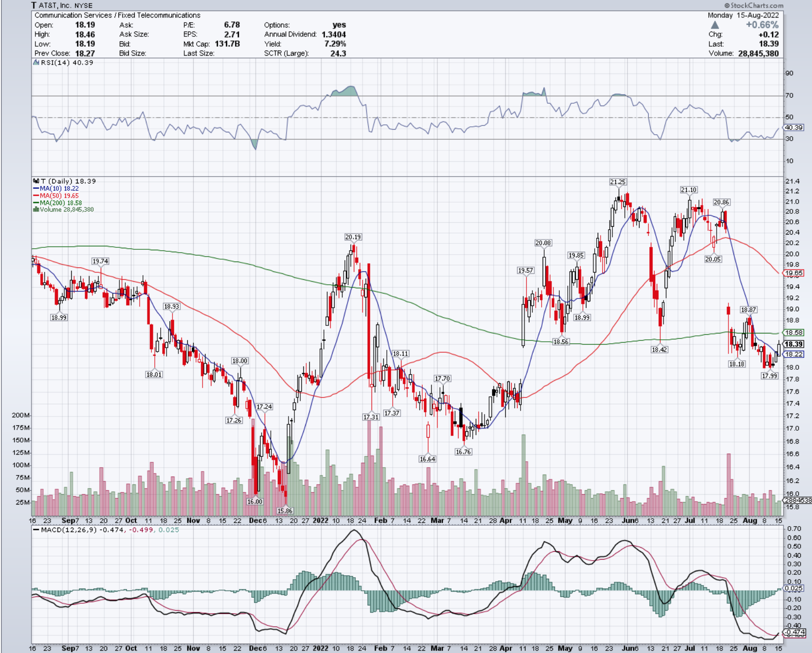Screen dimensions: 812x653
Task: Click the green MA(200) legend line
Action: click(x=36, y=203)
